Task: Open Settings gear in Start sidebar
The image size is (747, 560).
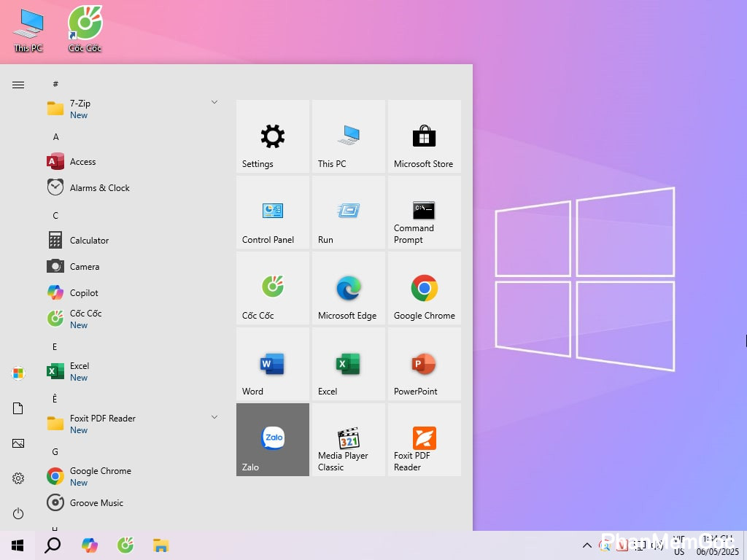Action: (18, 478)
